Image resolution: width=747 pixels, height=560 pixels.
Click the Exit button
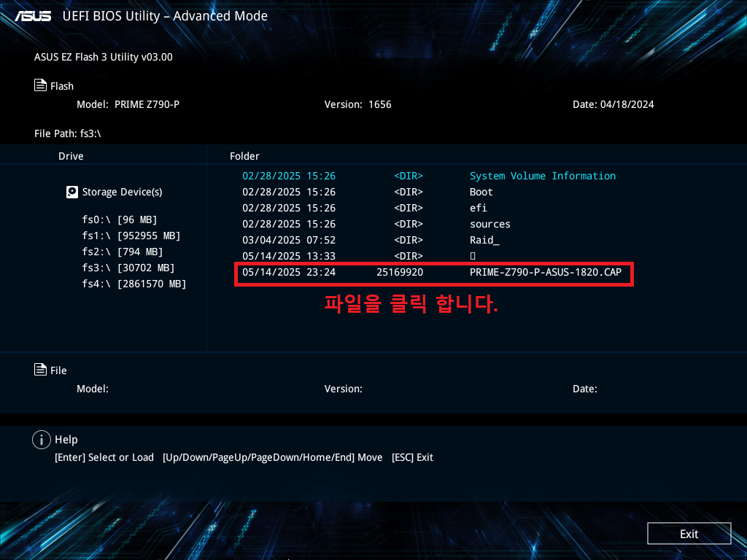(689, 533)
